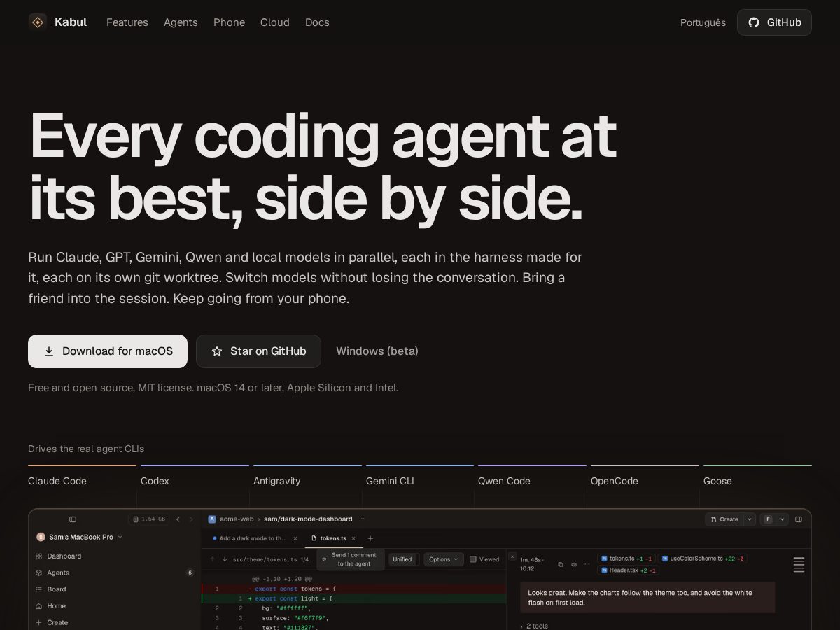
Task: Toggle the right sidebar panel icon
Action: [799, 519]
